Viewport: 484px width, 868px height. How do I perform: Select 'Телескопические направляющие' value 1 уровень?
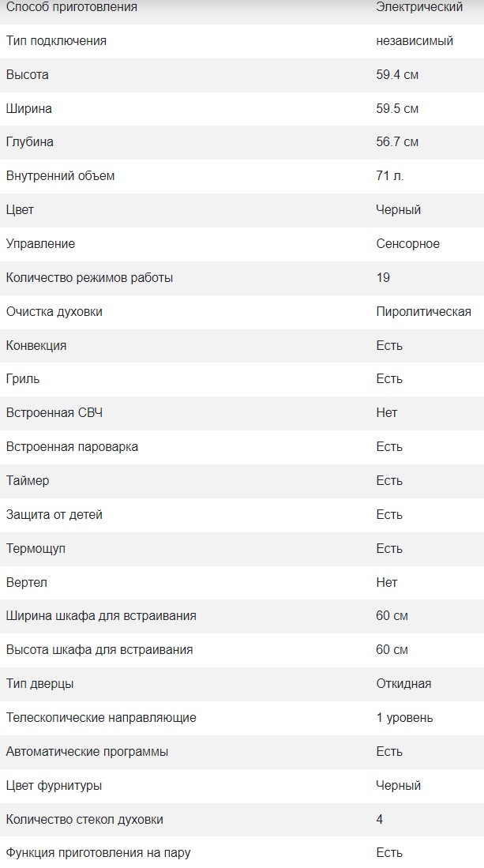[x=404, y=718]
